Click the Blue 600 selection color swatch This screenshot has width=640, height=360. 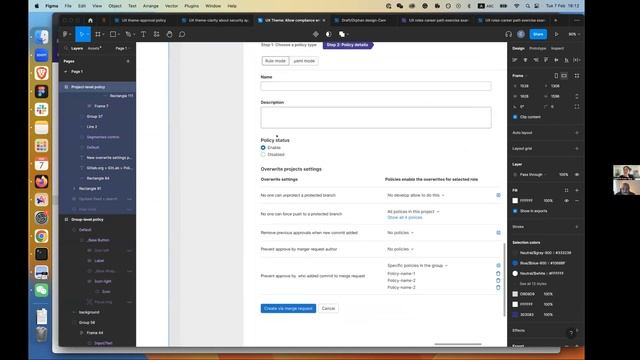(515, 263)
